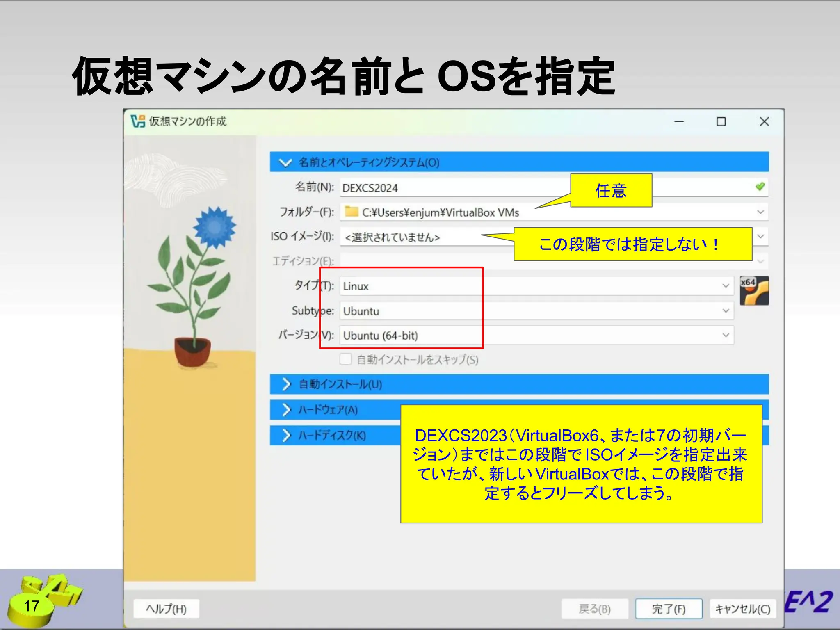Click the VirtualBox icon in the title bar

138,121
